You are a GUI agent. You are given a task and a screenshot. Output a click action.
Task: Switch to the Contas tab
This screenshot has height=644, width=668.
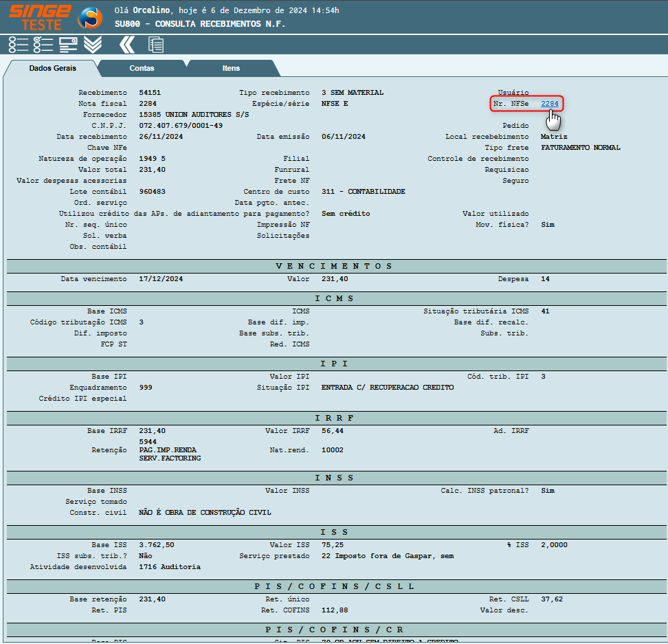point(142,68)
